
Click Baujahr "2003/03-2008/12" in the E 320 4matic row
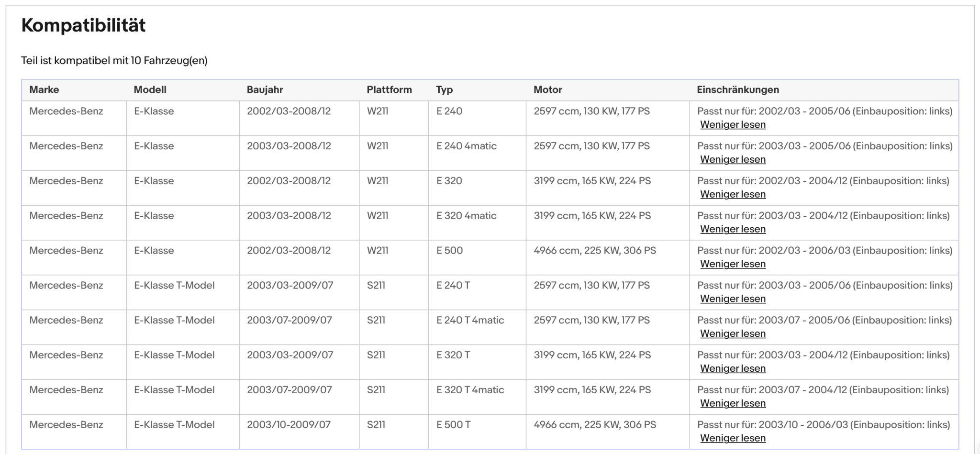289,216
